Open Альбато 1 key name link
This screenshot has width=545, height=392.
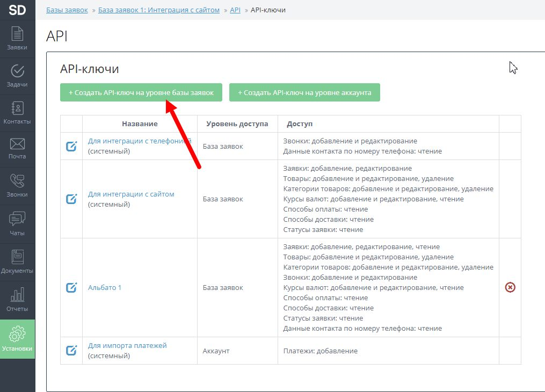[x=105, y=288]
